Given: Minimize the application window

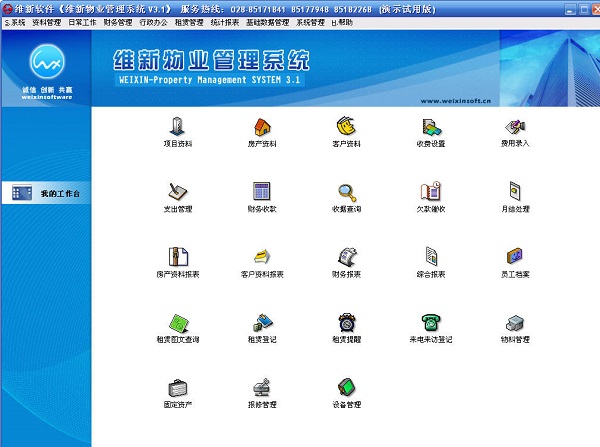Looking at the screenshot, I should click(570, 10).
